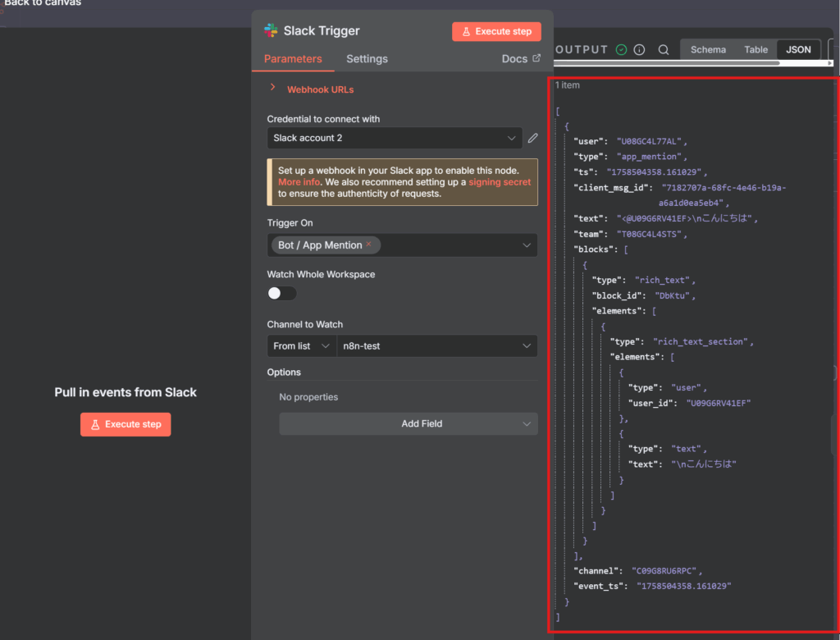Image resolution: width=840 pixels, height=640 pixels.
Task: Switch output view to Schema
Action: click(x=708, y=49)
